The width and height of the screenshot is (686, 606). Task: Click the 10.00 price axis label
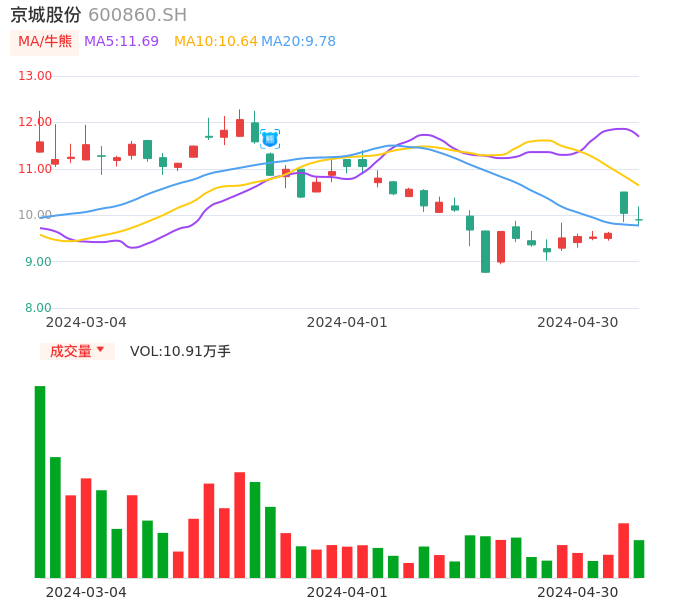36,215
